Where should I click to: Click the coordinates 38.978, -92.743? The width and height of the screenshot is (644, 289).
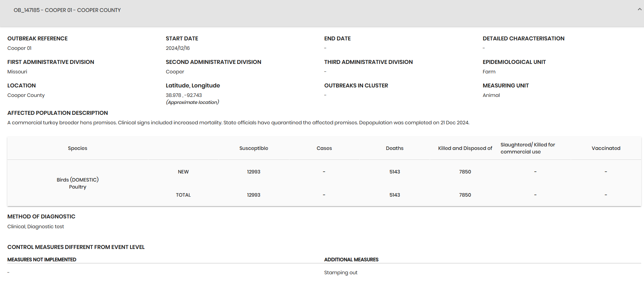click(184, 95)
